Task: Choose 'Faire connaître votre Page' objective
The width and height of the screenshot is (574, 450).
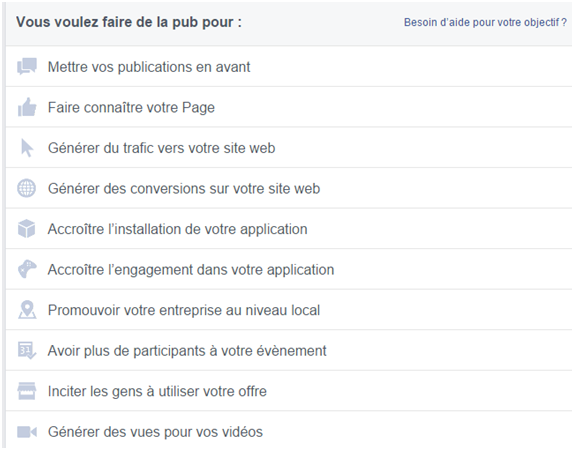Action: (289, 107)
